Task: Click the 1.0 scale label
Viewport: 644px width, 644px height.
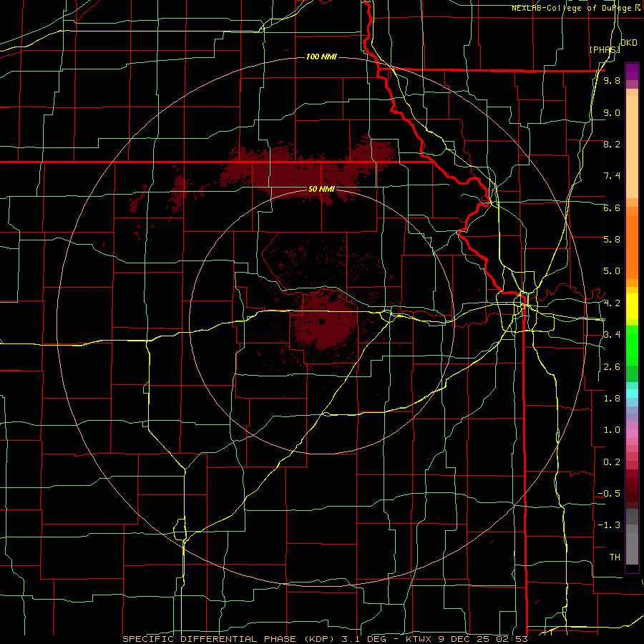Action: pyautogui.click(x=612, y=430)
